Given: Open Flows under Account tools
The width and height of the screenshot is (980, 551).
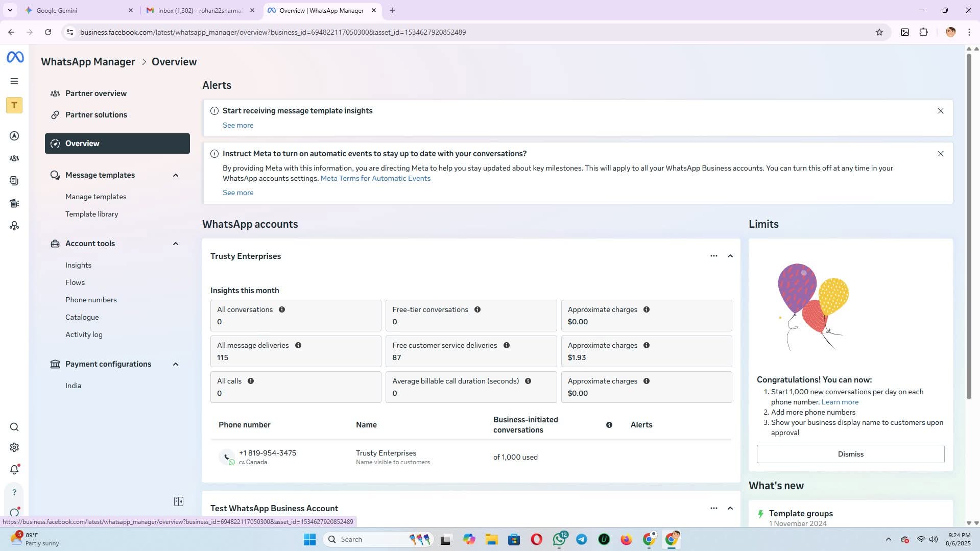Looking at the screenshot, I should pyautogui.click(x=75, y=282).
